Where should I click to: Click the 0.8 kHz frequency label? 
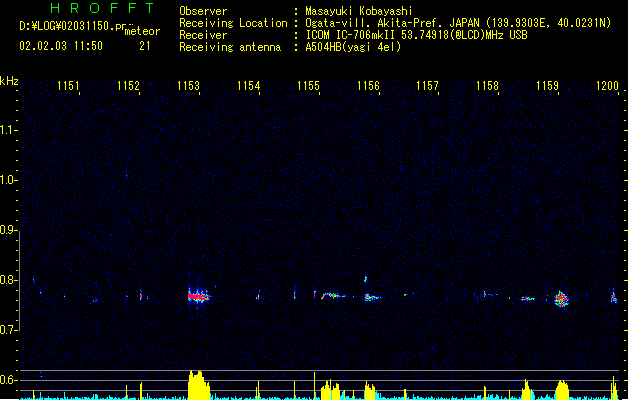click(8, 280)
